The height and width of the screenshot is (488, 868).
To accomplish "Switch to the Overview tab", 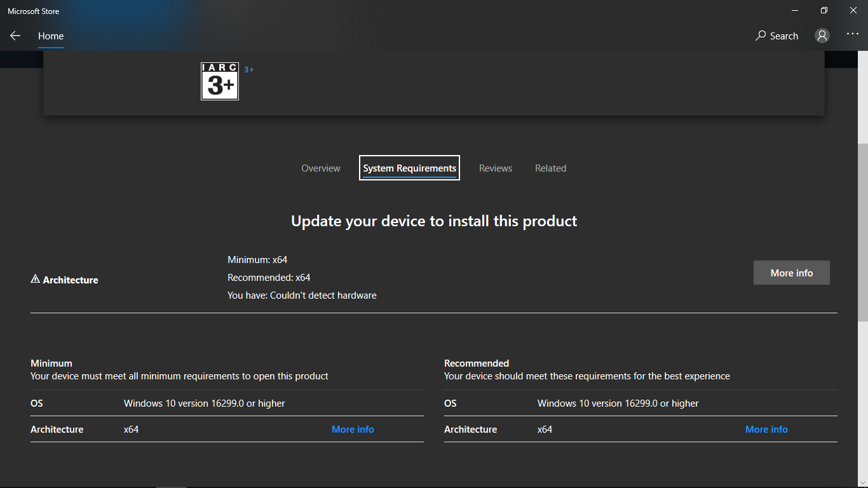I will coord(321,168).
